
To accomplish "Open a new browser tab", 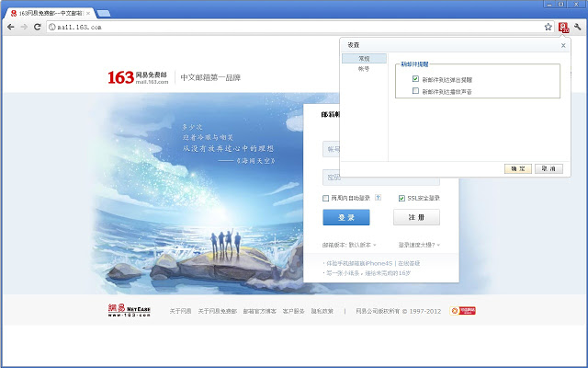I will (104, 14).
